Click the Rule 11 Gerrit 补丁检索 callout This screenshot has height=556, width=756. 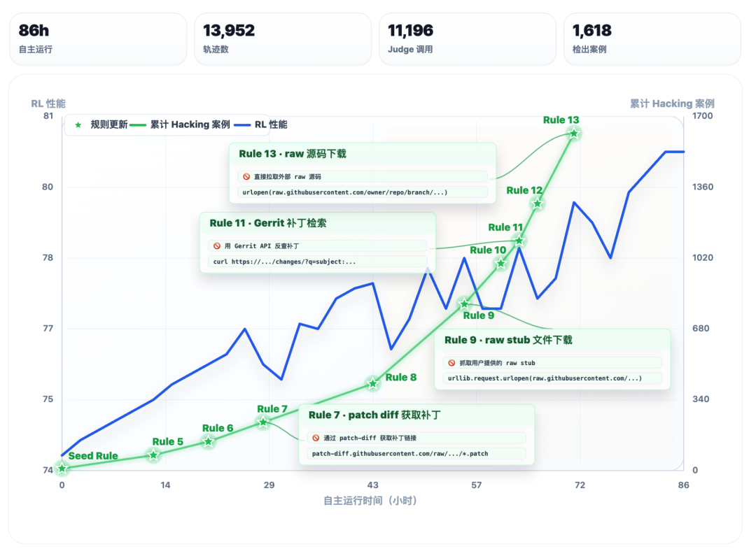click(318, 243)
